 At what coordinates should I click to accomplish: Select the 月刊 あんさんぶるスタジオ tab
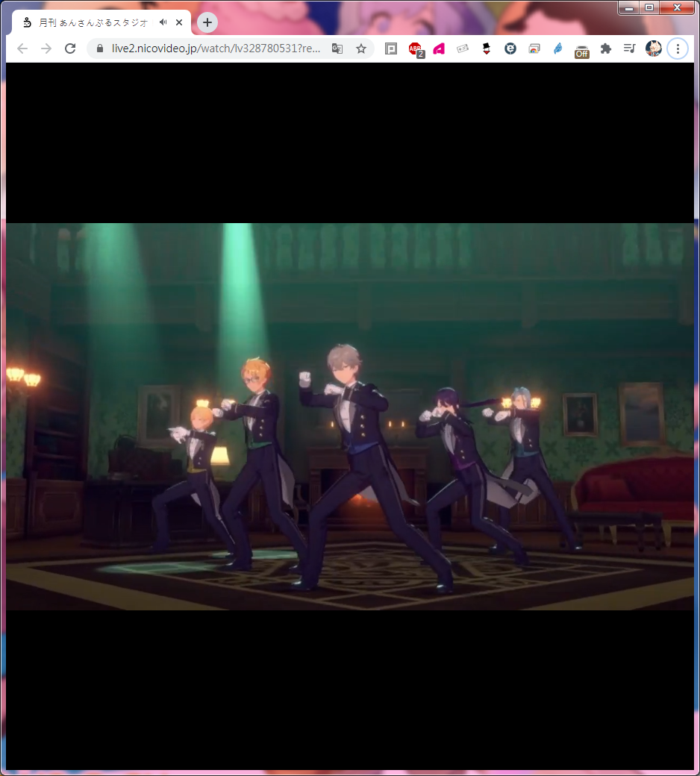pyautogui.click(x=101, y=23)
